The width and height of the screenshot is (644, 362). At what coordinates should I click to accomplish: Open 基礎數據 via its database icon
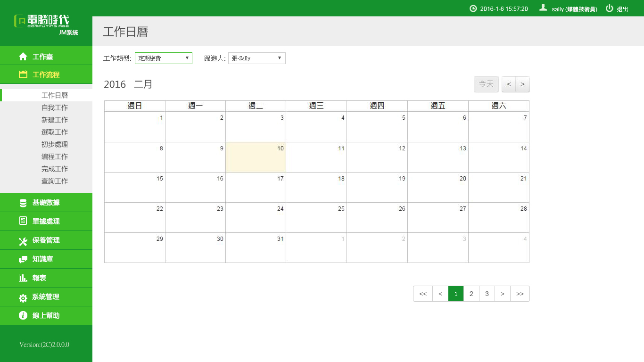click(23, 203)
